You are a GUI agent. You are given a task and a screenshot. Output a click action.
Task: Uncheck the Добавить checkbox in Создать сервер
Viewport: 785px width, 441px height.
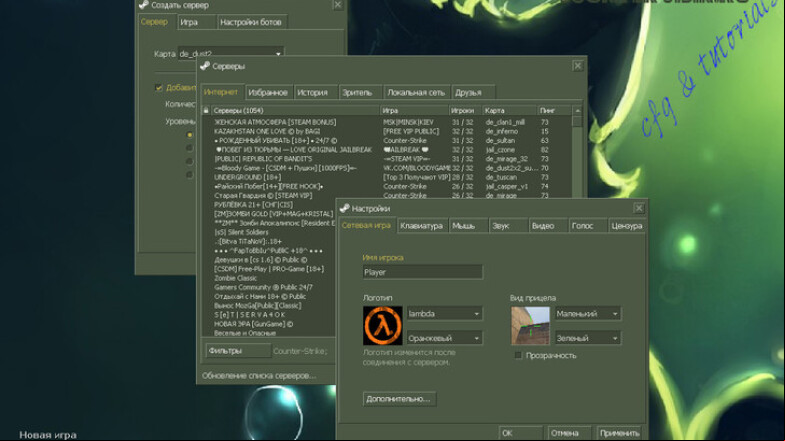click(x=159, y=88)
